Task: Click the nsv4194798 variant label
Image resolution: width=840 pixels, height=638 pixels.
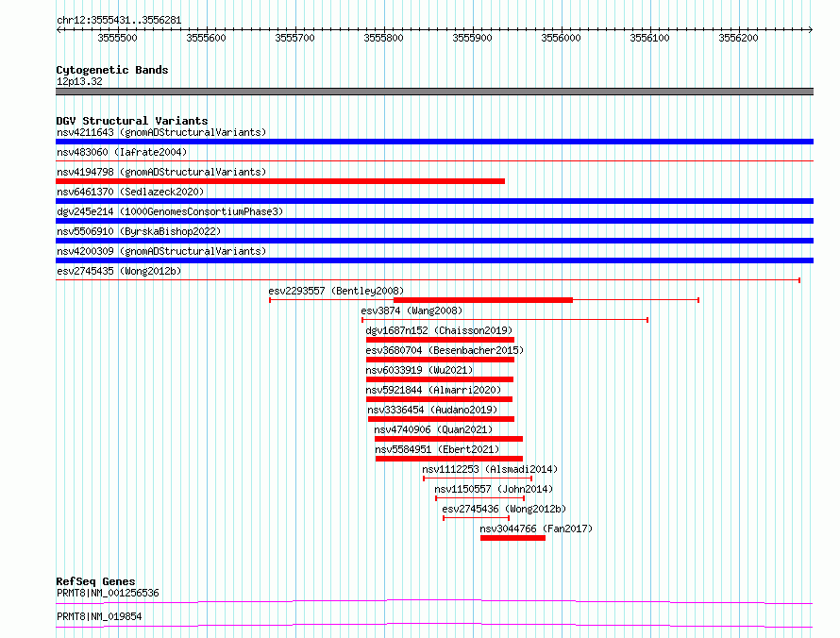Action: pos(161,172)
